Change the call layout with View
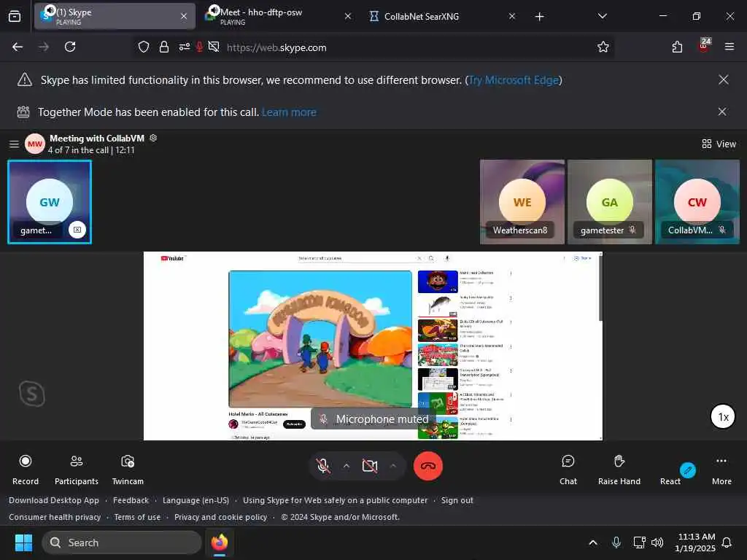The height and width of the screenshot is (560, 747). click(x=719, y=144)
